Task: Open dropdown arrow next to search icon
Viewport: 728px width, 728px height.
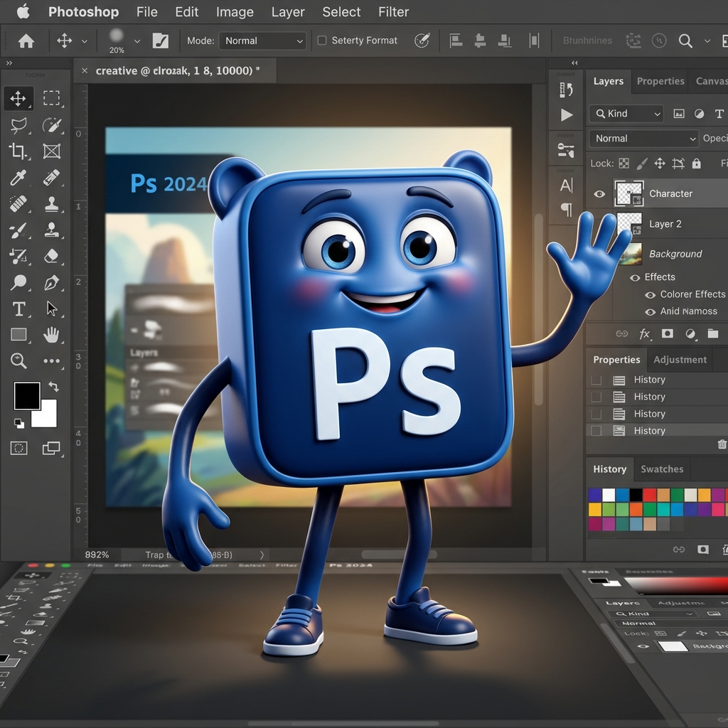Action: [x=707, y=41]
